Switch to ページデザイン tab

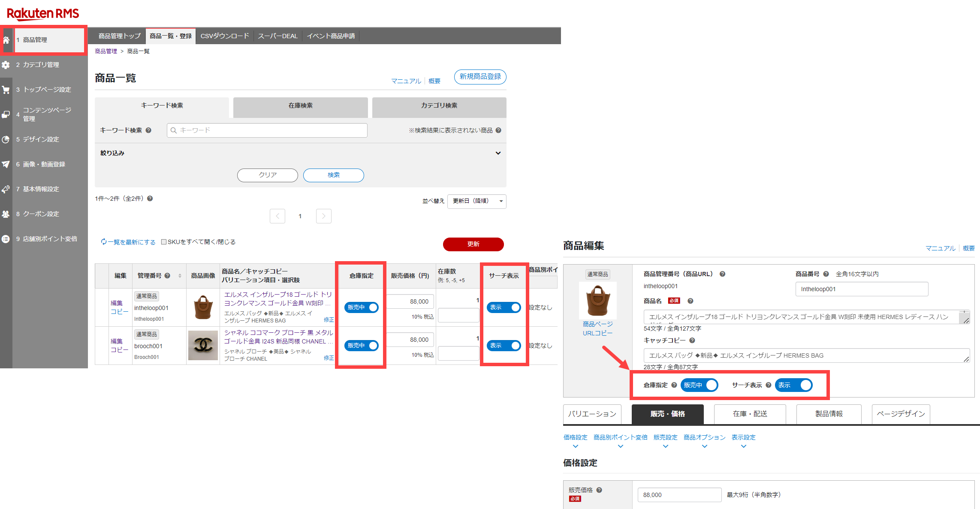901,414
